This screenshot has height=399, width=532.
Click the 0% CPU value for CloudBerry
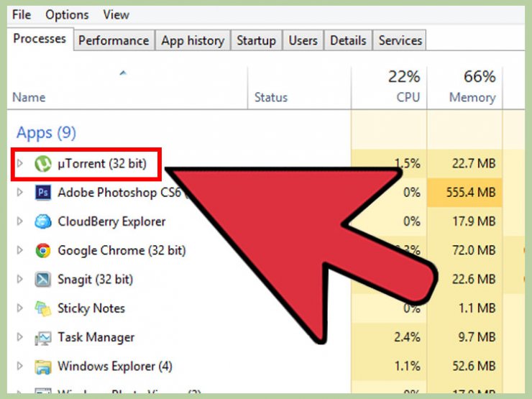coord(412,221)
